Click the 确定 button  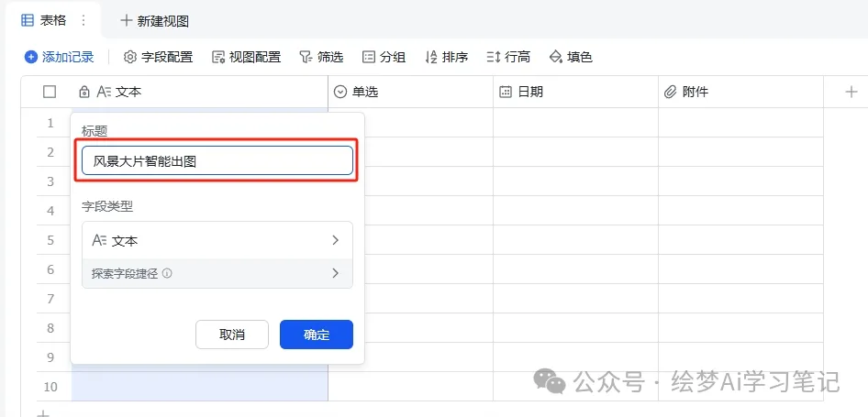point(316,335)
